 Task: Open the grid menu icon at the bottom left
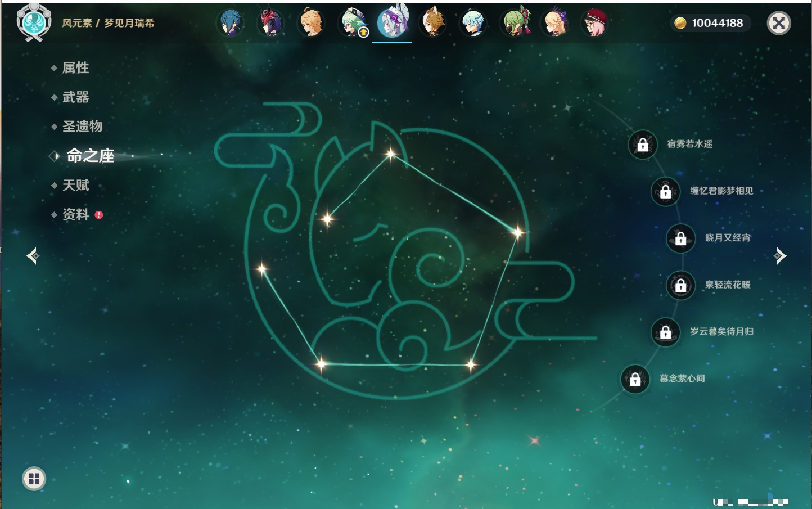[34, 479]
